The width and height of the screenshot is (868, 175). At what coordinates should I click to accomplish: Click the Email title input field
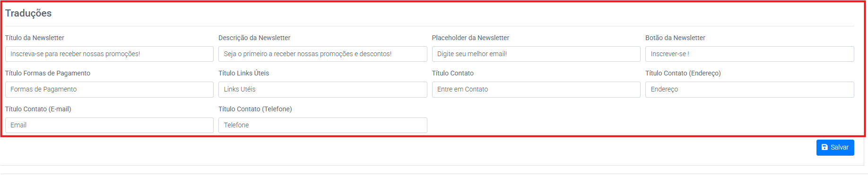109,125
